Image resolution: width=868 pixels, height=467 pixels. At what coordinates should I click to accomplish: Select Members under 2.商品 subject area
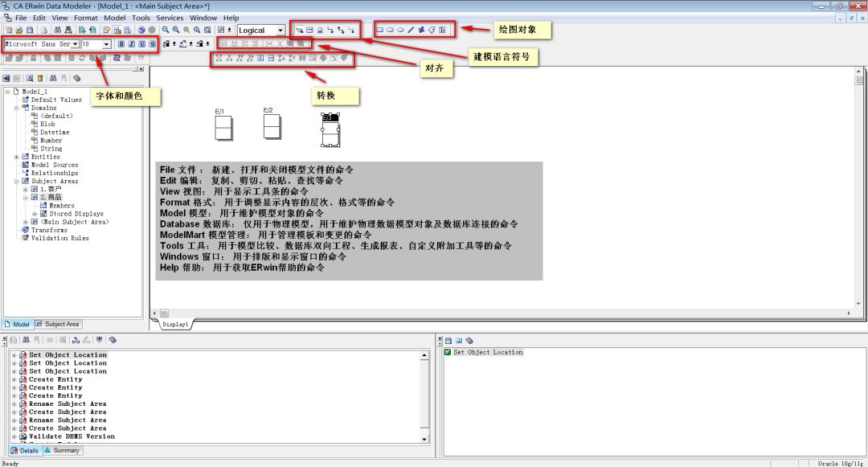[x=61, y=205]
